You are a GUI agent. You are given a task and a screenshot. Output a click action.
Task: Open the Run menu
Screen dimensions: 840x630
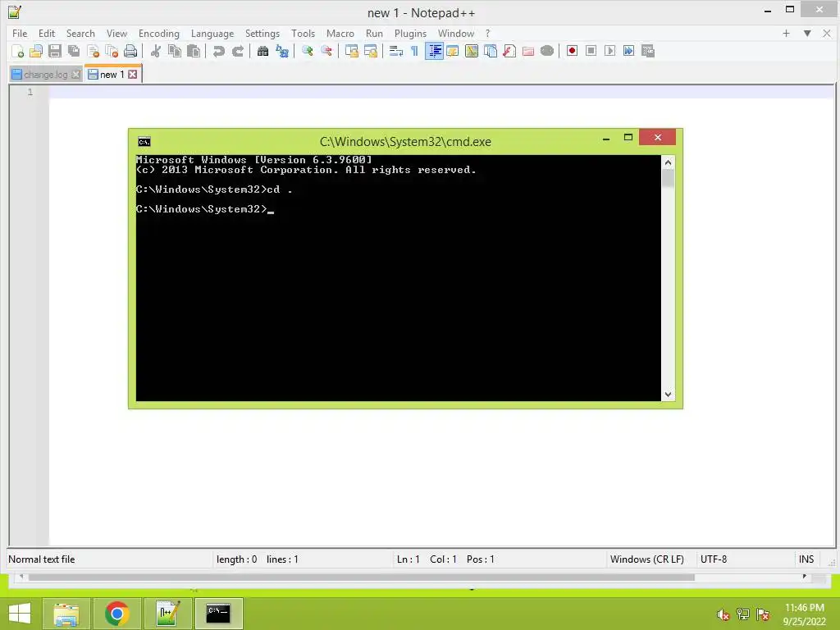click(x=374, y=33)
